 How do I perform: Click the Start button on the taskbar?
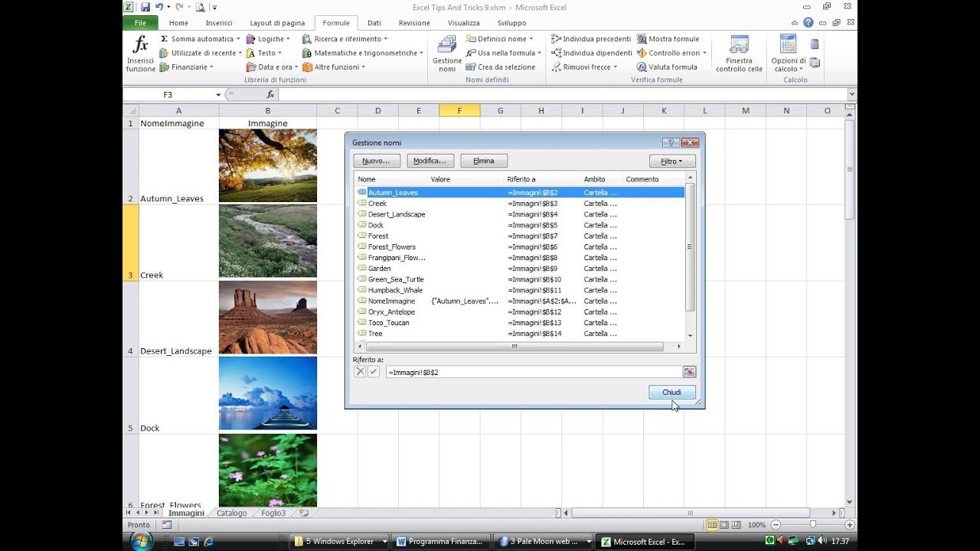141,541
